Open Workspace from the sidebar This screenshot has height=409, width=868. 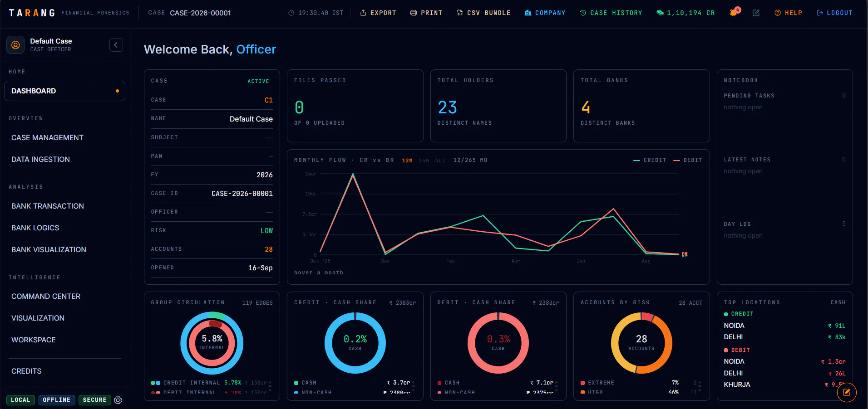click(34, 340)
